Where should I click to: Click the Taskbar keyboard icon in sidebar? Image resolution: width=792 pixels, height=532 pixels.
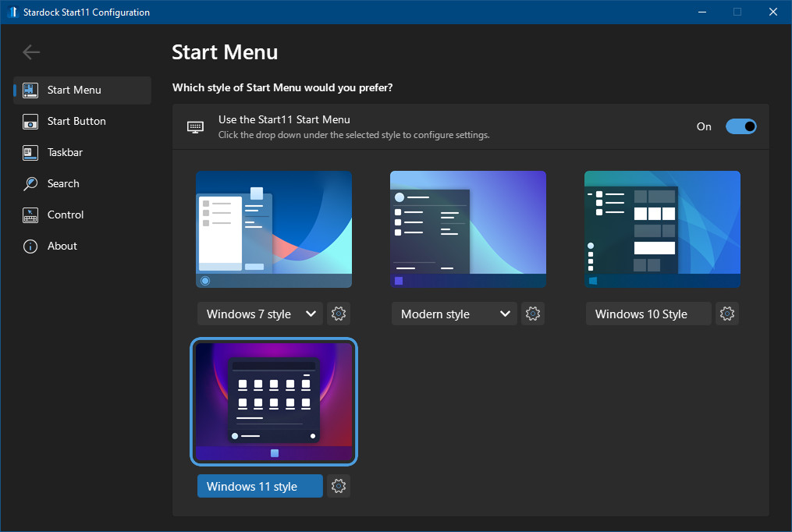[x=30, y=152]
